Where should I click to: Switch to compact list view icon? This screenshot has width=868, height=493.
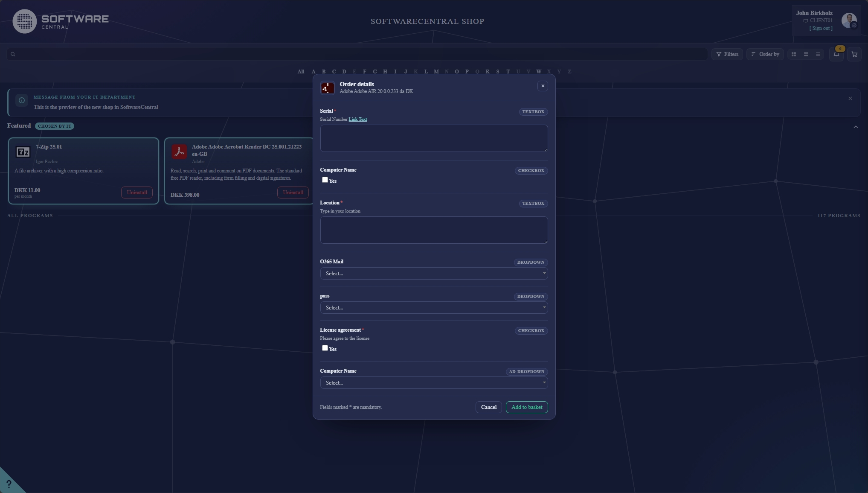[x=818, y=54]
